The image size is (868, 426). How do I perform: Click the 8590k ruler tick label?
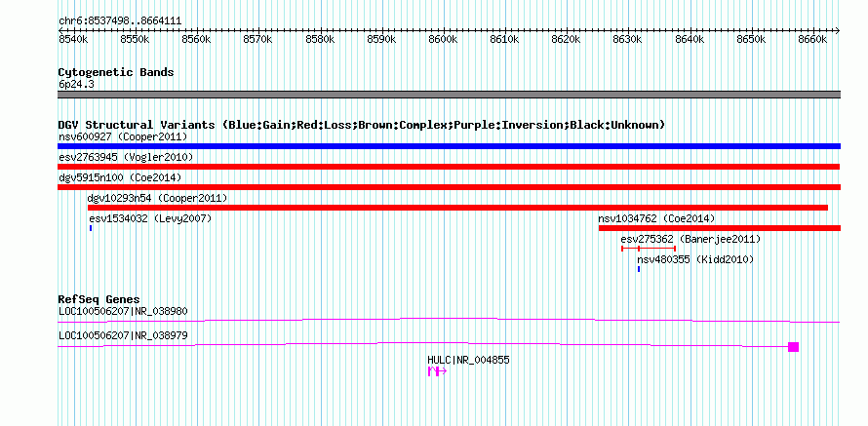click(x=381, y=40)
